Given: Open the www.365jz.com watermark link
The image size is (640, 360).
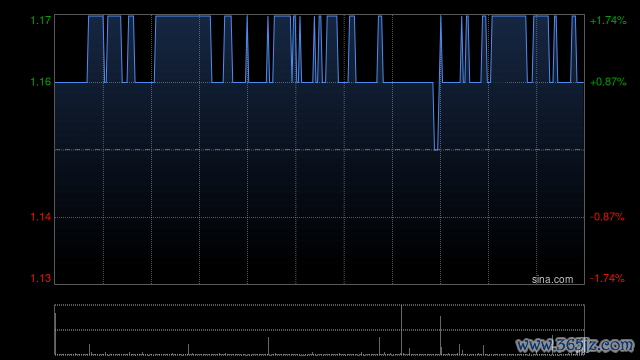Looking at the screenshot, I should (575, 345).
